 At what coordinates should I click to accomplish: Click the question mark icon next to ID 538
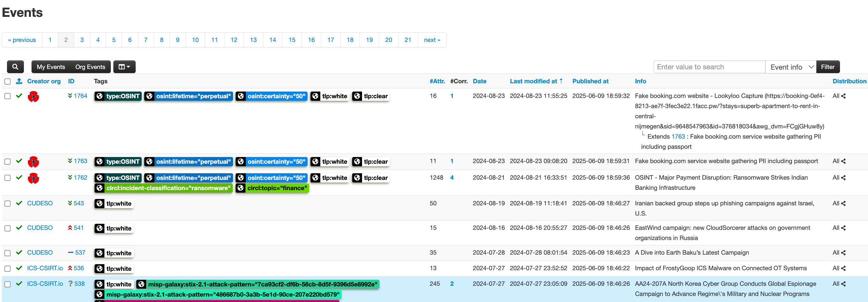(x=70, y=284)
